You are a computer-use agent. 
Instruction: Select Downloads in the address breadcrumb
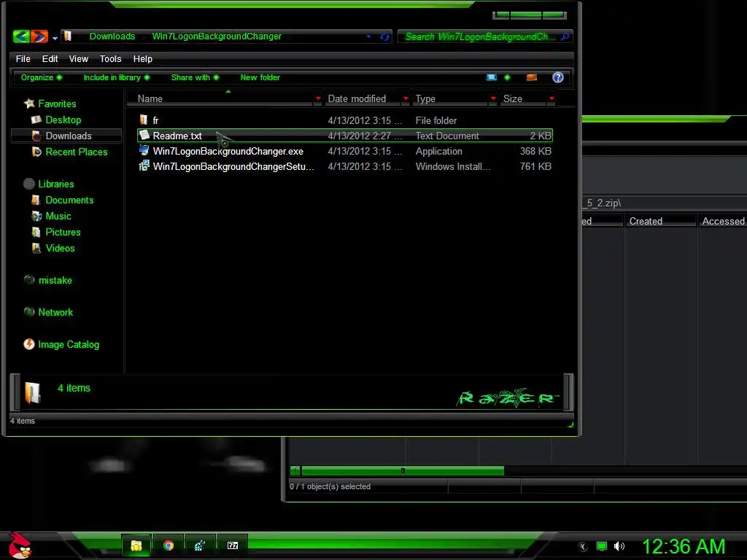pyautogui.click(x=112, y=36)
